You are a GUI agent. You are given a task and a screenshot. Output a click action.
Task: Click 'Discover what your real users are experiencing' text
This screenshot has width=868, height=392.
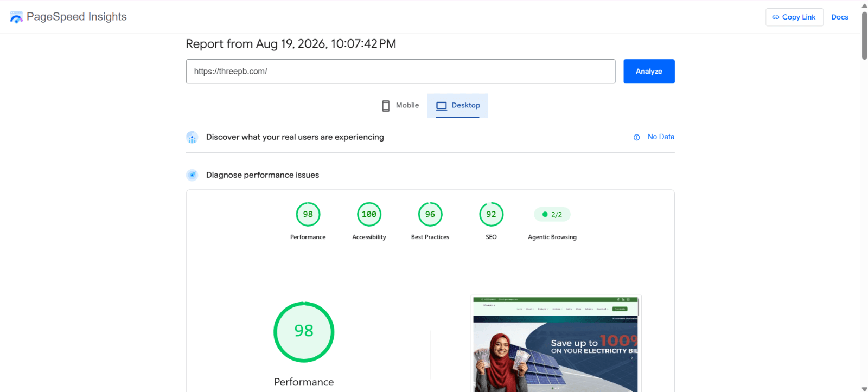tap(295, 137)
